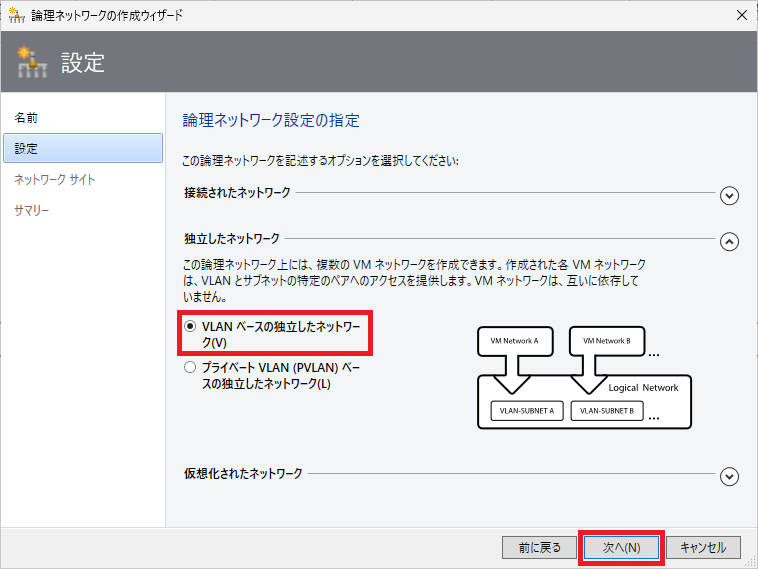758x569 pixels.
Task: Click the wizard title bar icon
Action: (x=16, y=15)
